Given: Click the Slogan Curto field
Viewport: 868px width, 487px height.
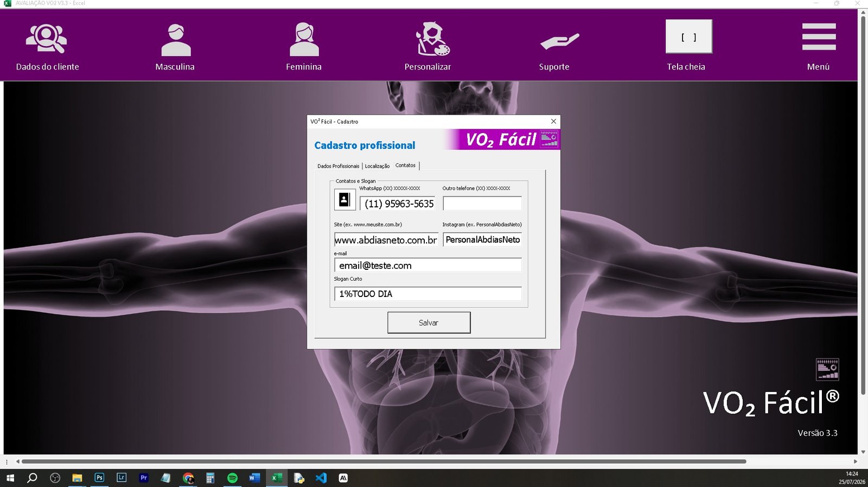Looking at the screenshot, I should click(x=428, y=294).
